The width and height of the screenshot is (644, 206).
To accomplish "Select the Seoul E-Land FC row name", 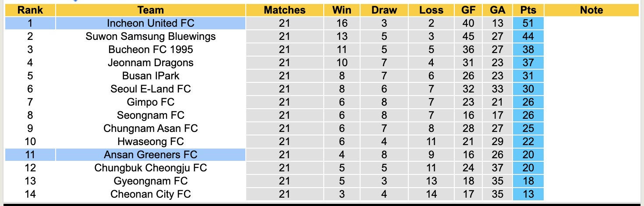I will pos(150,89).
